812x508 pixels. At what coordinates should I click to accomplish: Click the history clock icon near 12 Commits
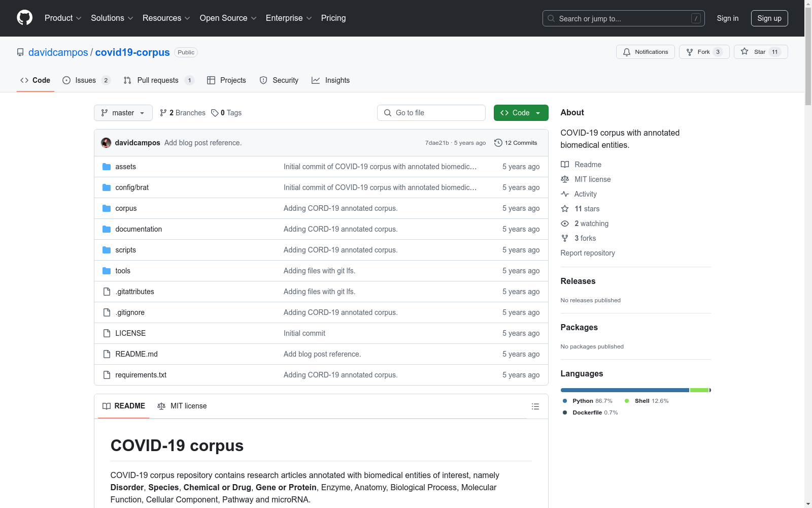(498, 143)
